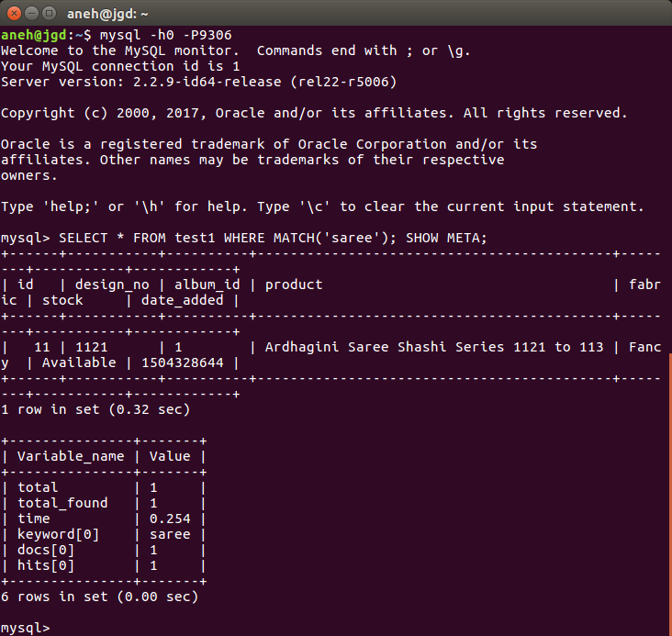Click the window title aneh@jgd: ~
The height and width of the screenshot is (636, 672).
click(x=107, y=14)
